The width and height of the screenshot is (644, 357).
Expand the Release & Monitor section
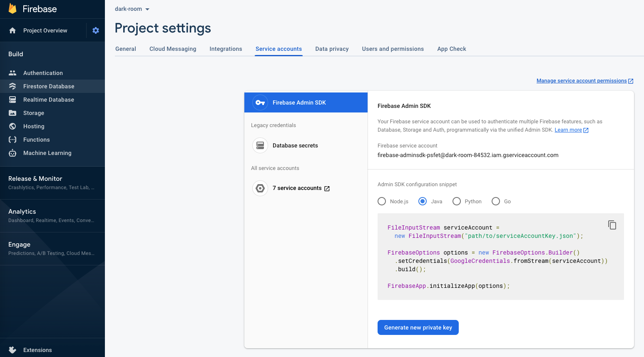(52, 182)
